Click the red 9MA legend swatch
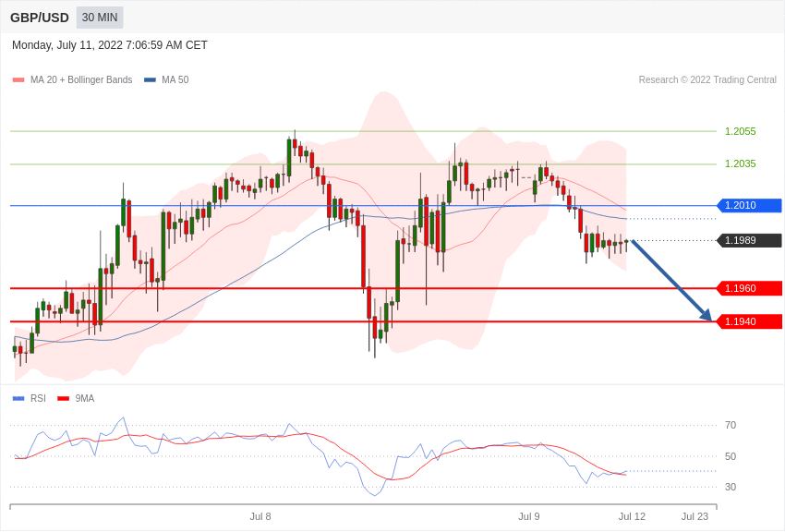Viewport: 785px width, 532px height. coord(63,399)
